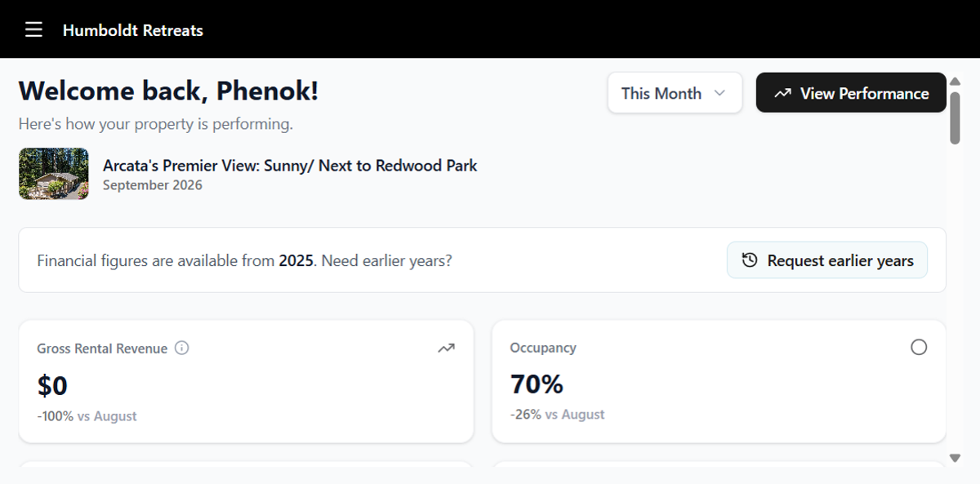Click the vertical scrollbar thumb
This screenshot has height=484, width=980.
click(955, 118)
